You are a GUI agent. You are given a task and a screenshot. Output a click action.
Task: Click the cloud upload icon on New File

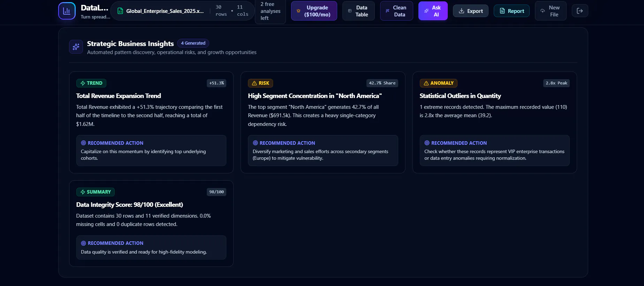pos(543,11)
